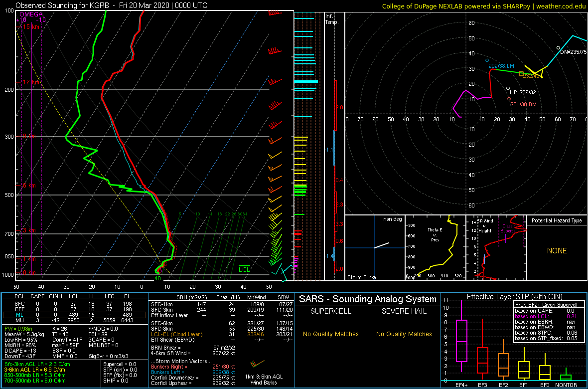Click the Effective Layer STP (with CIN) title
This screenshot has height=389, width=588.
click(x=514, y=297)
